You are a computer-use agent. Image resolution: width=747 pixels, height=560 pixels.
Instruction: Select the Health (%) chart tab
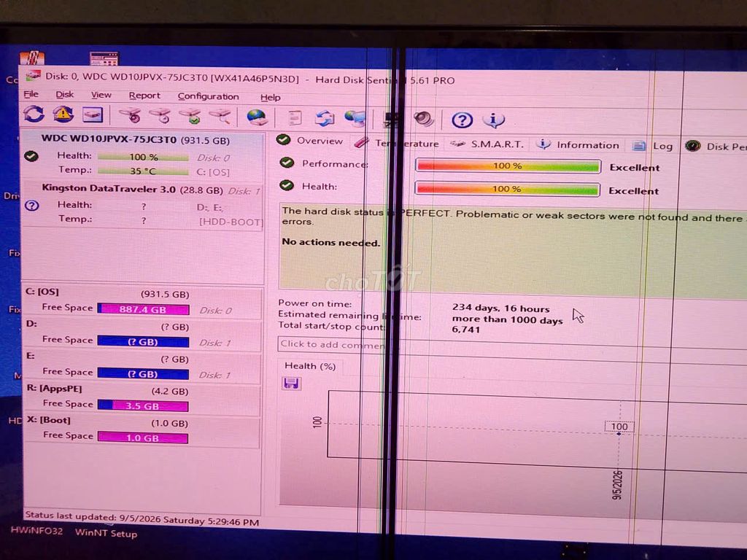pyautogui.click(x=309, y=366)
